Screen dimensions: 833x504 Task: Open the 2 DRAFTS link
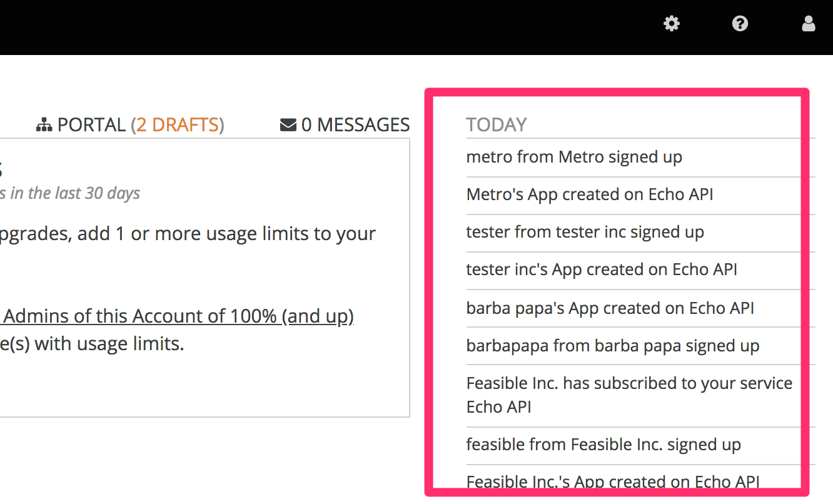[x=178, y=125]
